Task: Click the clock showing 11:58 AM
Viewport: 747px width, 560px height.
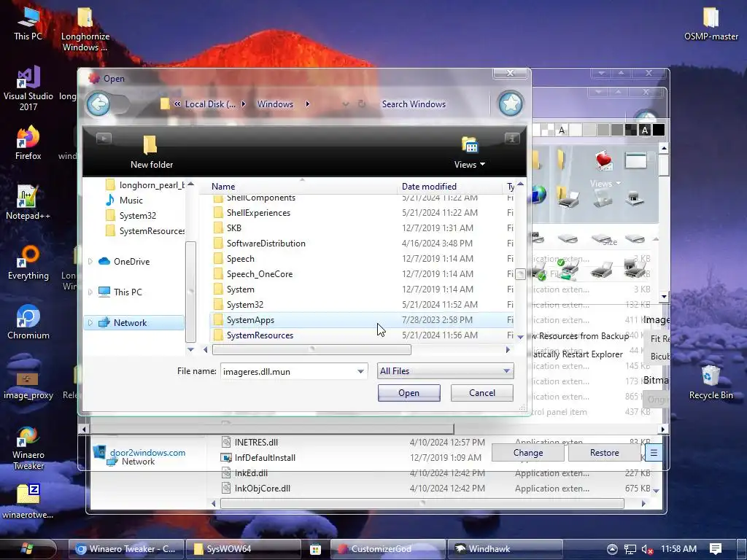Action: [x=678, y=548]
